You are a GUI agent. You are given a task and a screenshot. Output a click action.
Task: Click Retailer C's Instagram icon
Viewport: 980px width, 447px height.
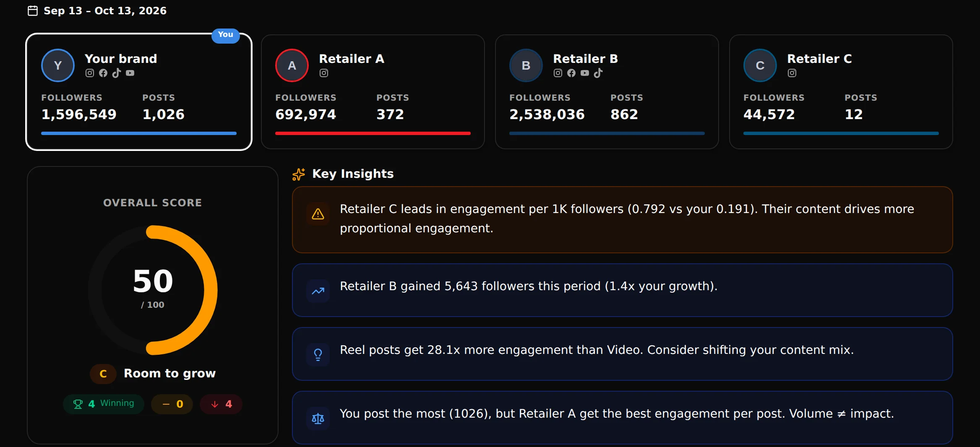pos(792,73)
